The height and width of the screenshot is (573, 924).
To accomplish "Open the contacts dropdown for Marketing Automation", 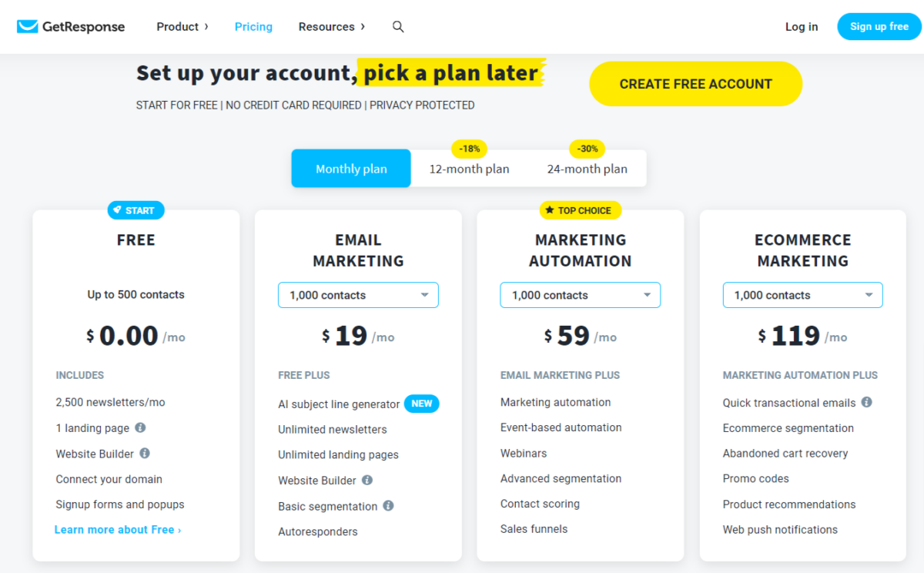I will [x=580, y=294].
